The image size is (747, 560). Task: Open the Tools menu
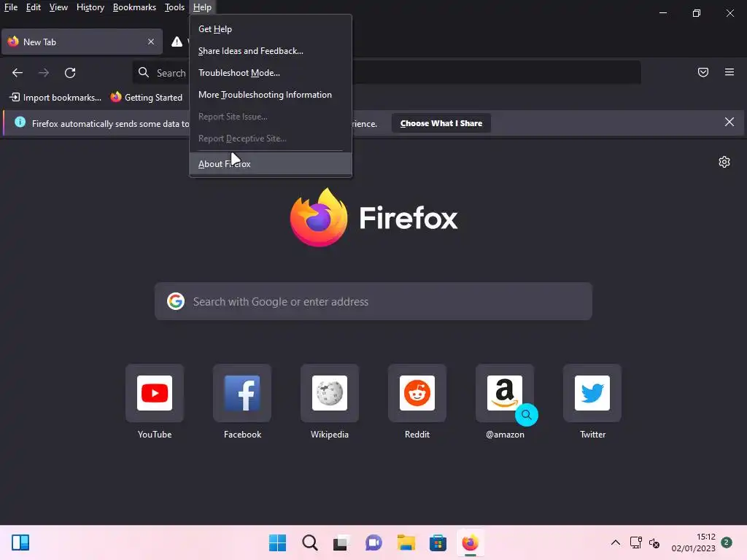click(174, 7)
